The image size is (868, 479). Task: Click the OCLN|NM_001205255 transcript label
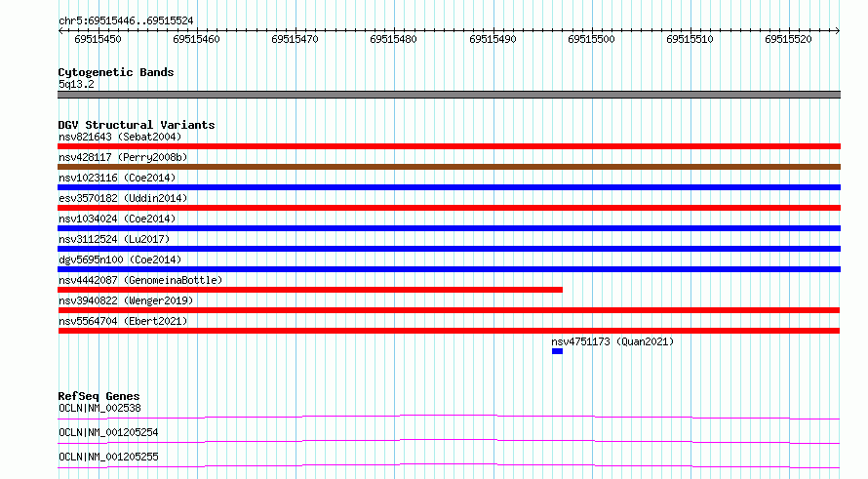click(x=108, y=457)
